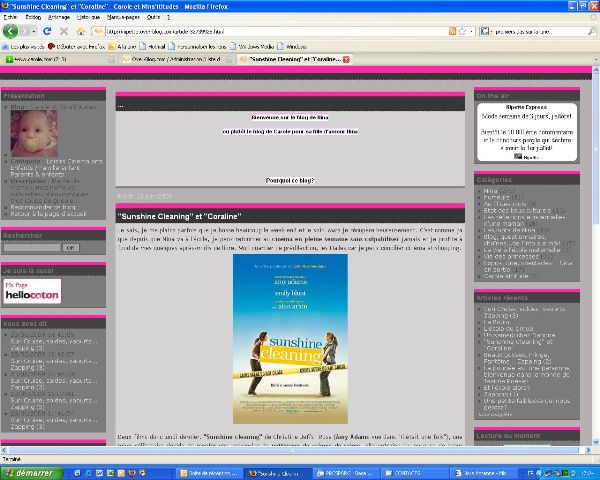
Task: Switch to the first green-icon tab
Action: click(57, 59)
